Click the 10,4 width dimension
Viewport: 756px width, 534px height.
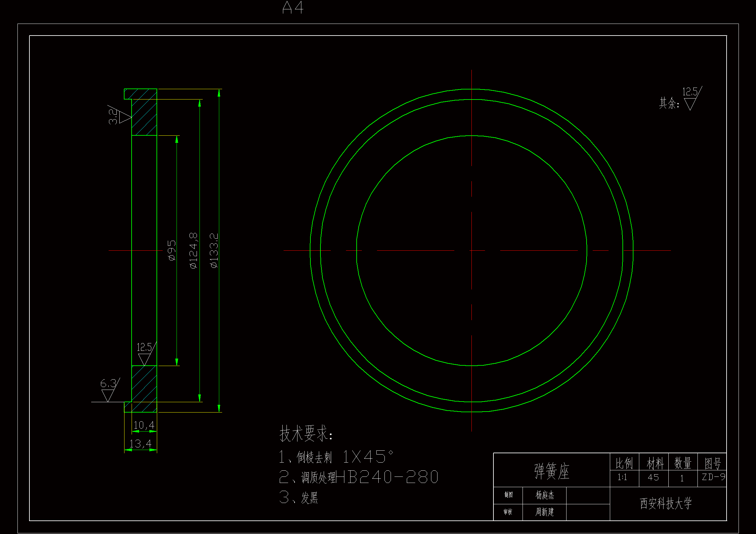pyautogui.click(x=144, y=425)
